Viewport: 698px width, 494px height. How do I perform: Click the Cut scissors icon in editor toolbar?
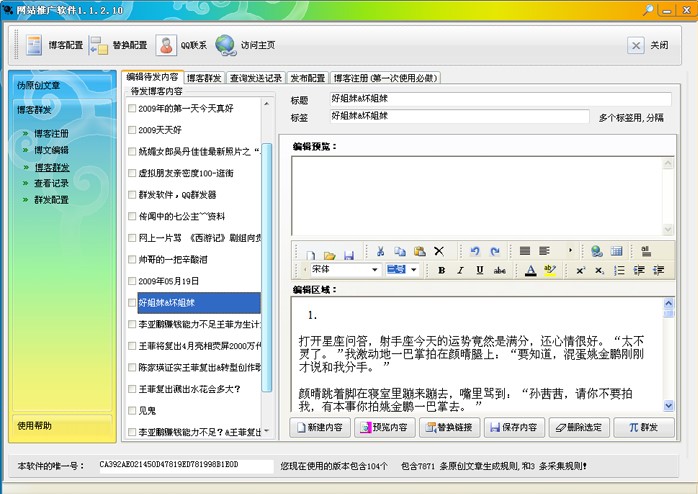380,251
